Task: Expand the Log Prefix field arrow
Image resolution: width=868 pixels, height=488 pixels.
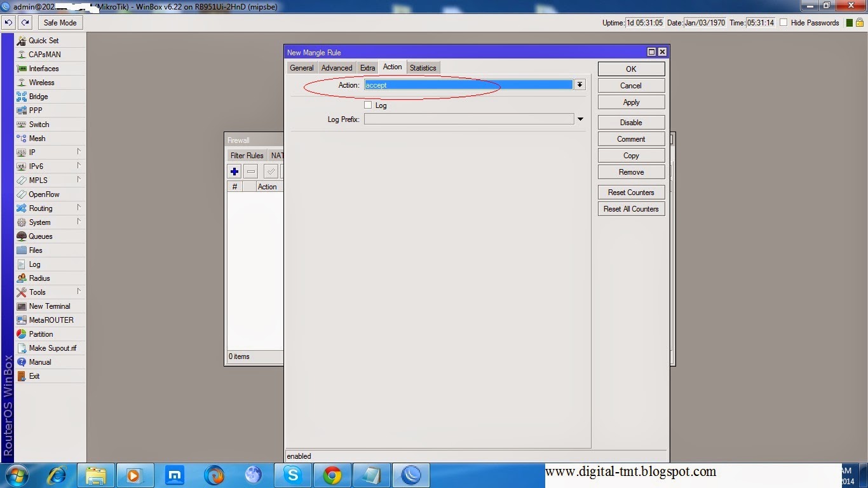Action: [x=580, y=119]
